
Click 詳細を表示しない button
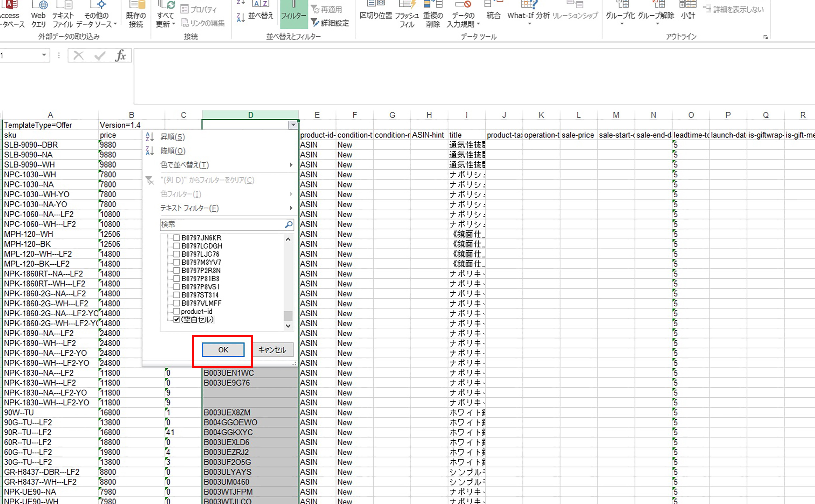pyautogui.click(x=733, y=9)
